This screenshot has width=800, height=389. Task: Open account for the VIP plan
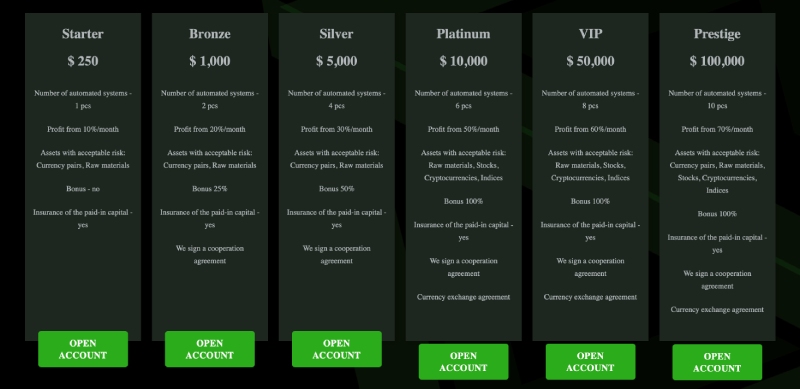pos(590,362)
